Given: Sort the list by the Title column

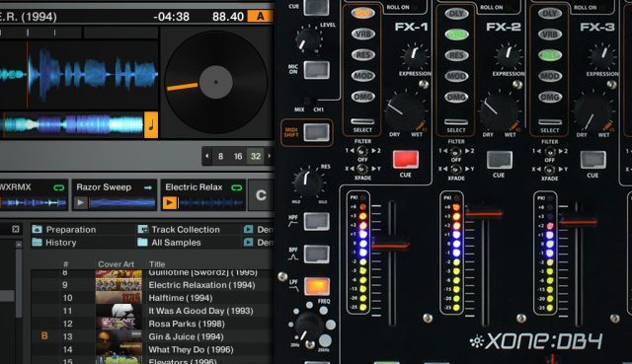Looking at the screenshot, I should click(x=157, y=264).
